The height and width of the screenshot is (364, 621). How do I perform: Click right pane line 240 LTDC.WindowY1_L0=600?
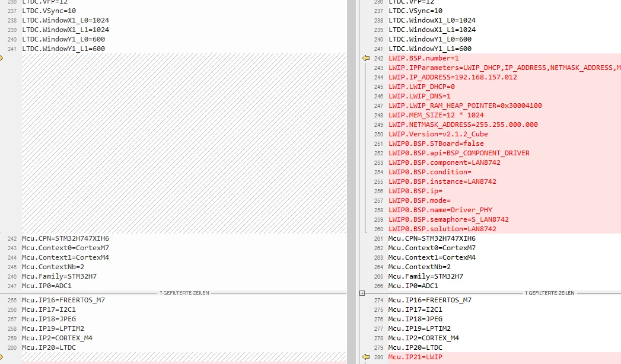point(430,39)
